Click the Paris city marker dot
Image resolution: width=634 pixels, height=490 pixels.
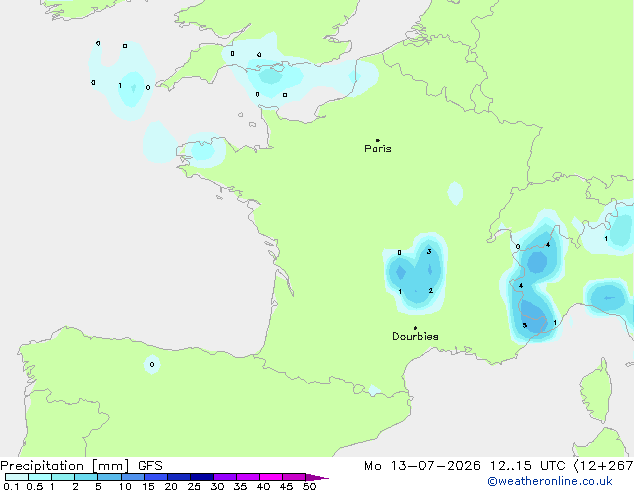point(378,140)
